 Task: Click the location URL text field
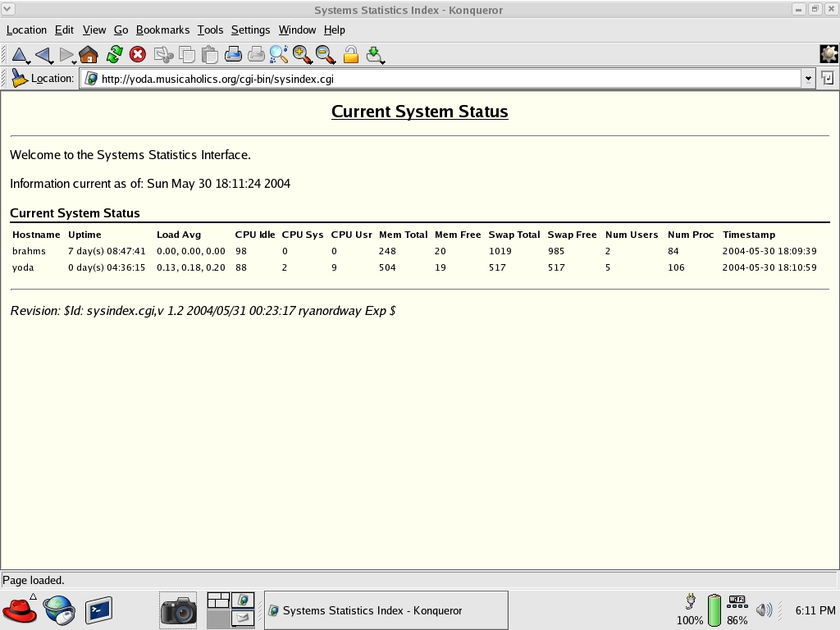pos(443,79)
